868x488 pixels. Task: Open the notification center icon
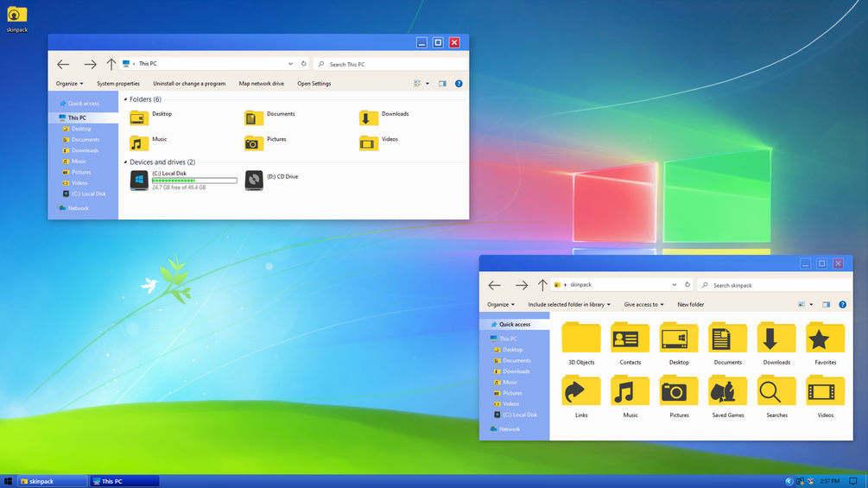pos(853,481)
